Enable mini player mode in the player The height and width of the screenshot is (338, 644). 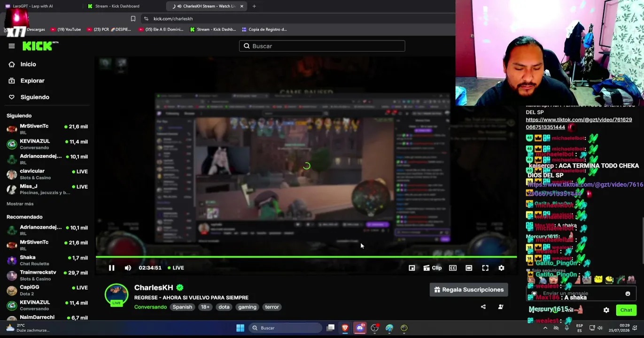[x=412, y=268]
